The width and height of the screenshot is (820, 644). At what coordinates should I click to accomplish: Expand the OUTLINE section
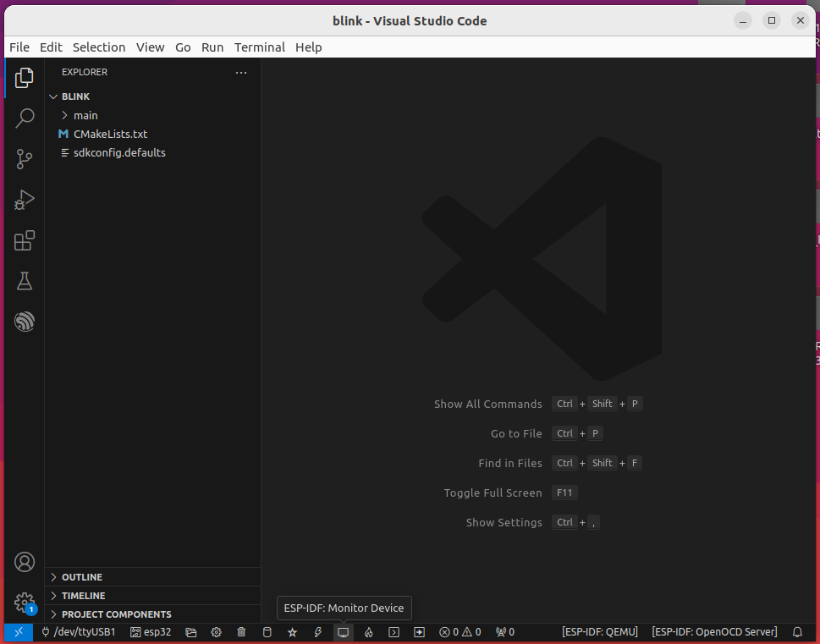coord(152,577)
